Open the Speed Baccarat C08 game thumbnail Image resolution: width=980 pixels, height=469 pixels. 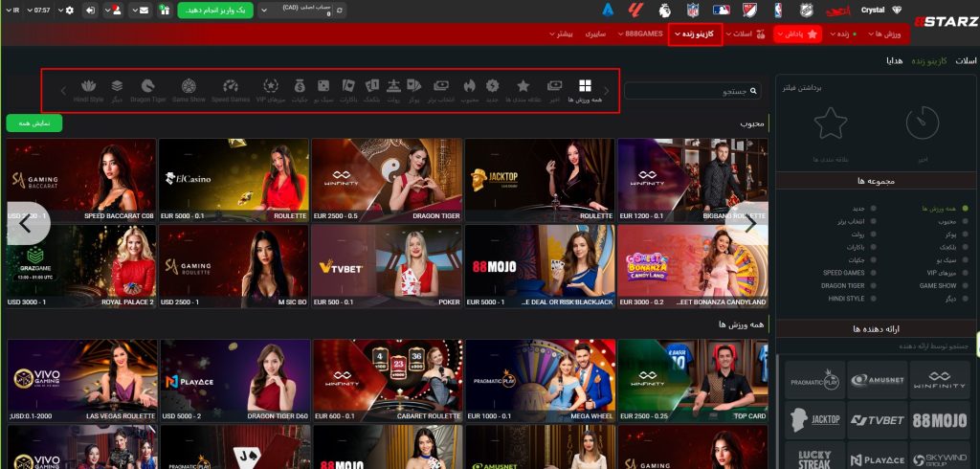click(81, 180)
